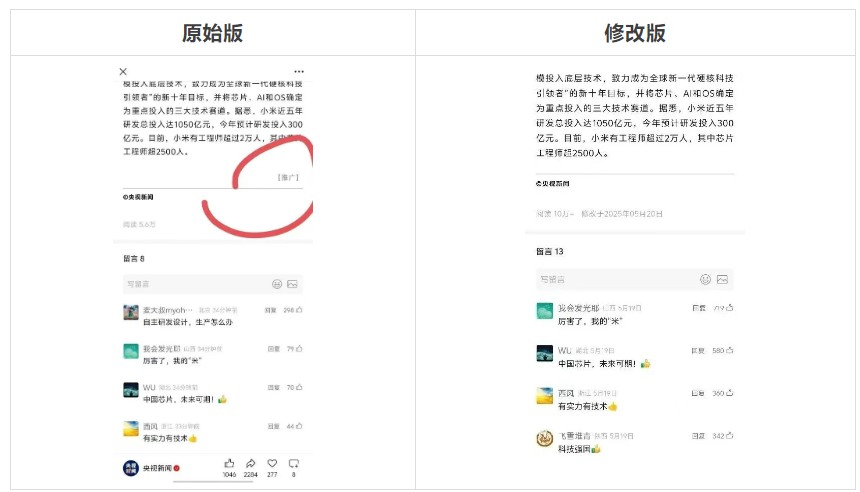Click the emoji icon in 原始版 comment box
The image size is (860, 492).
(277, 284)
